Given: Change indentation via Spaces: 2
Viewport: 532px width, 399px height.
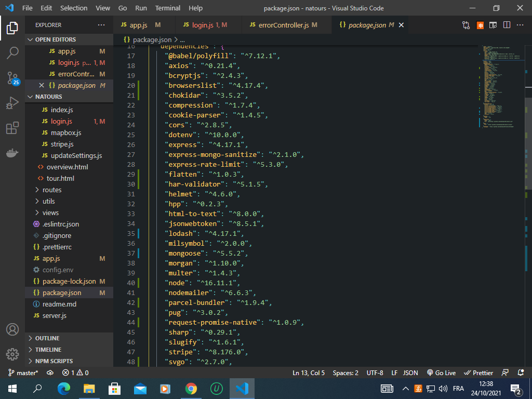Looking at the screenshot, I should point(345,373).
